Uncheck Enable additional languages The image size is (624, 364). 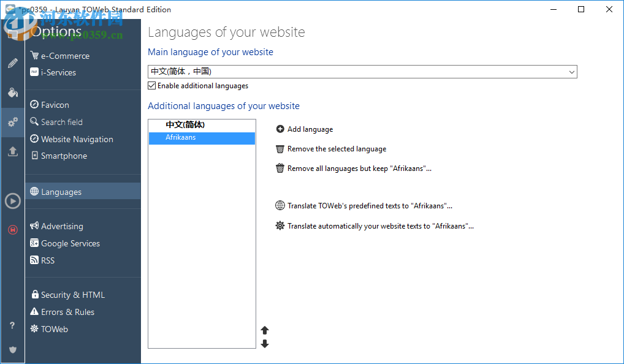coord(151,86)
